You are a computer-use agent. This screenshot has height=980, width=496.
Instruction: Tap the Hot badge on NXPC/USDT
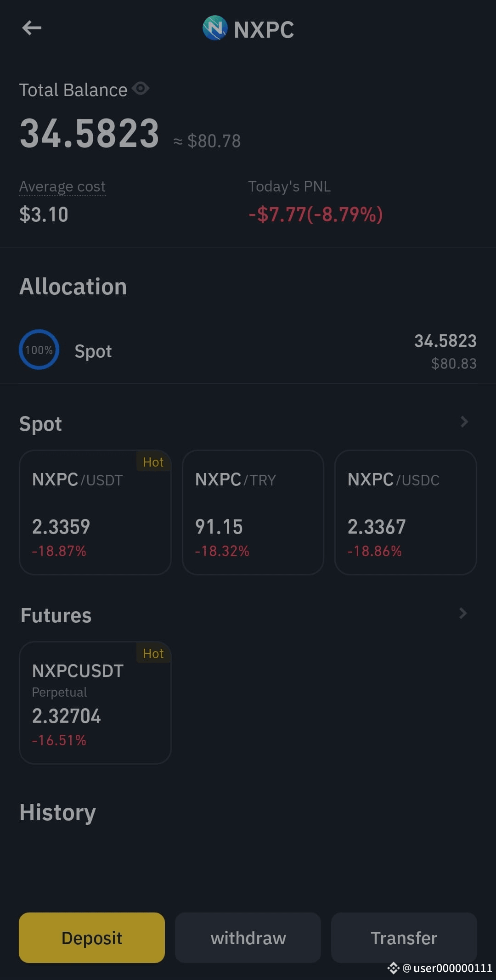(x=153, y=462)
